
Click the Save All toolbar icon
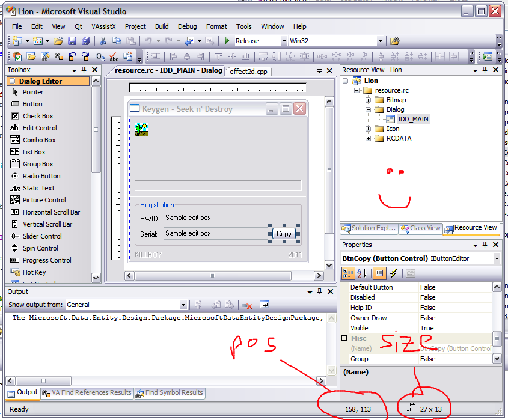coord(86,41)
